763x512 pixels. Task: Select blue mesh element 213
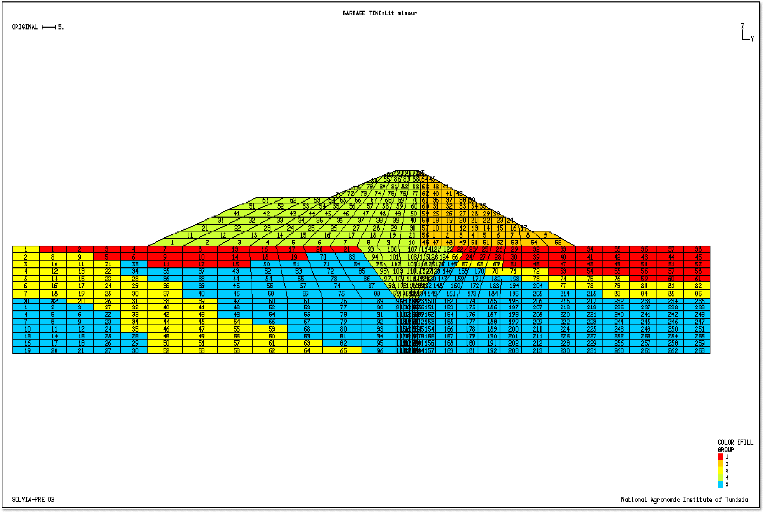tap(536, 350)
